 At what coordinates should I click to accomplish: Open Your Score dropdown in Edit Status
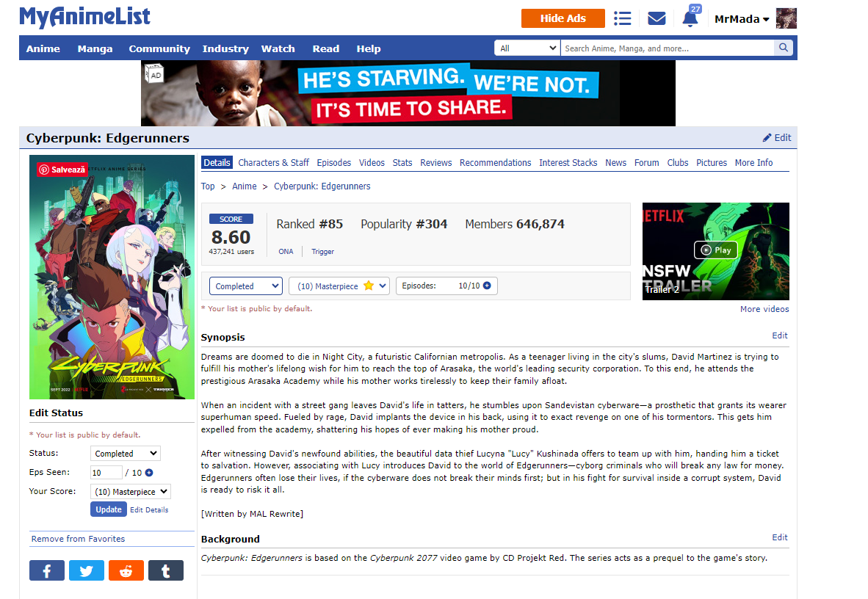coord(131,492)
